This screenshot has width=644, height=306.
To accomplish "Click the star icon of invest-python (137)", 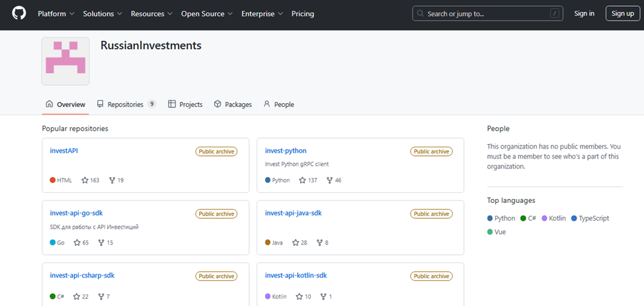I will (302, 180).
